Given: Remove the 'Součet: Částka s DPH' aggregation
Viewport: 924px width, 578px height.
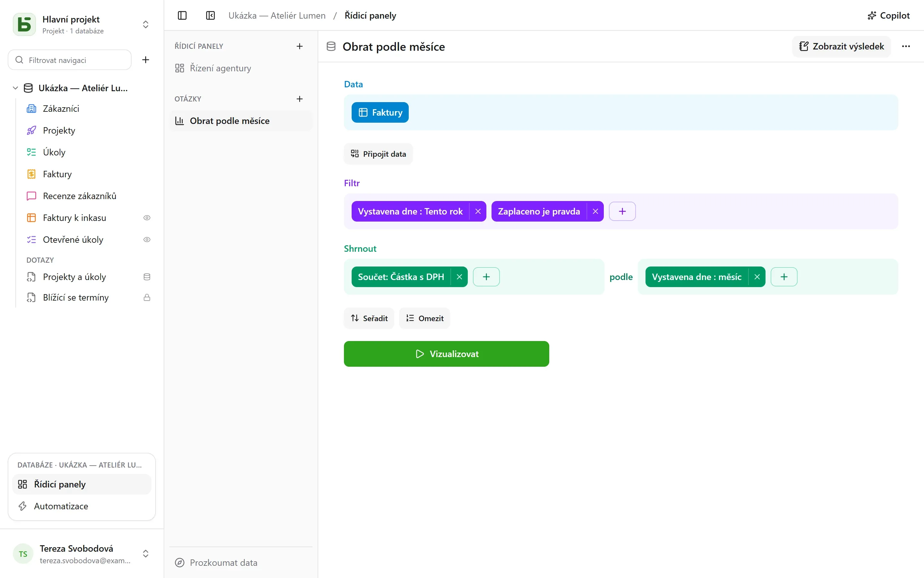Looking at the screenshot, I should [459, 277].
